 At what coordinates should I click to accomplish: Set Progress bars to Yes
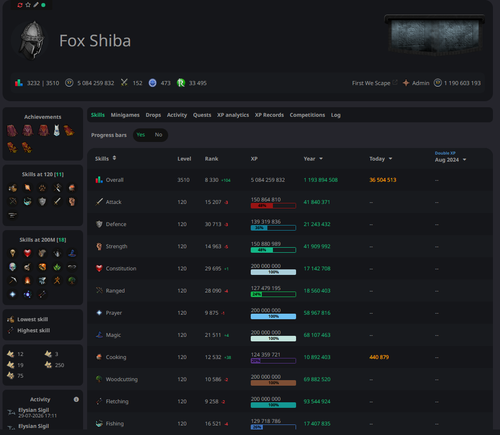tap(141, 135)
